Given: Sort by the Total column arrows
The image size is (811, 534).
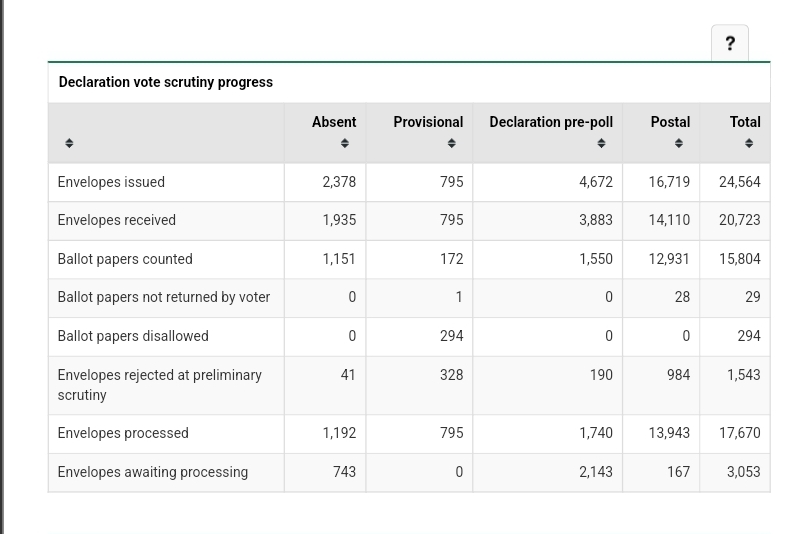Looking at the screenshot, I should 748,144.
